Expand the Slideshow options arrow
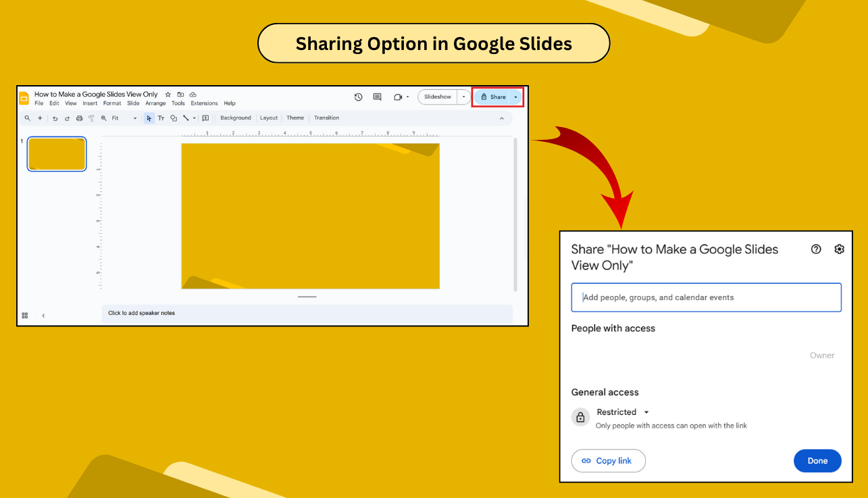The height and width of the screenshot is (498, 868). 464,97
